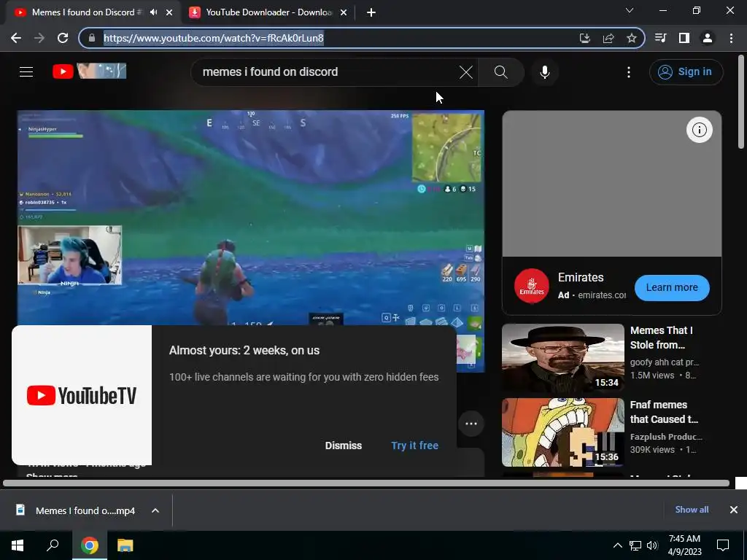Open the media control icon in toolbar

[x=660, y=38]
